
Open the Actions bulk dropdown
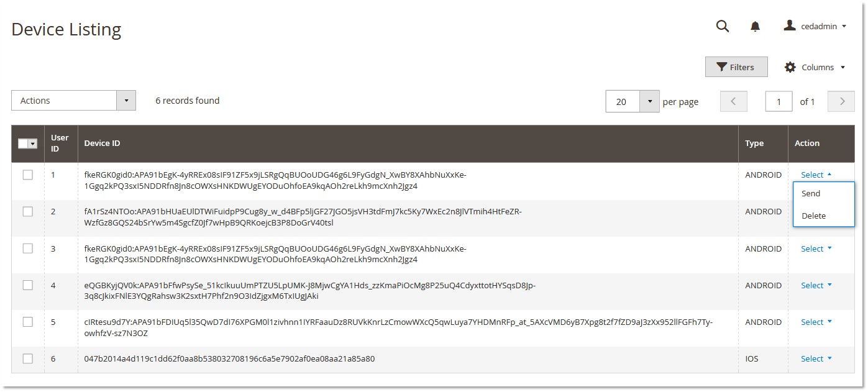pos(73,101)
